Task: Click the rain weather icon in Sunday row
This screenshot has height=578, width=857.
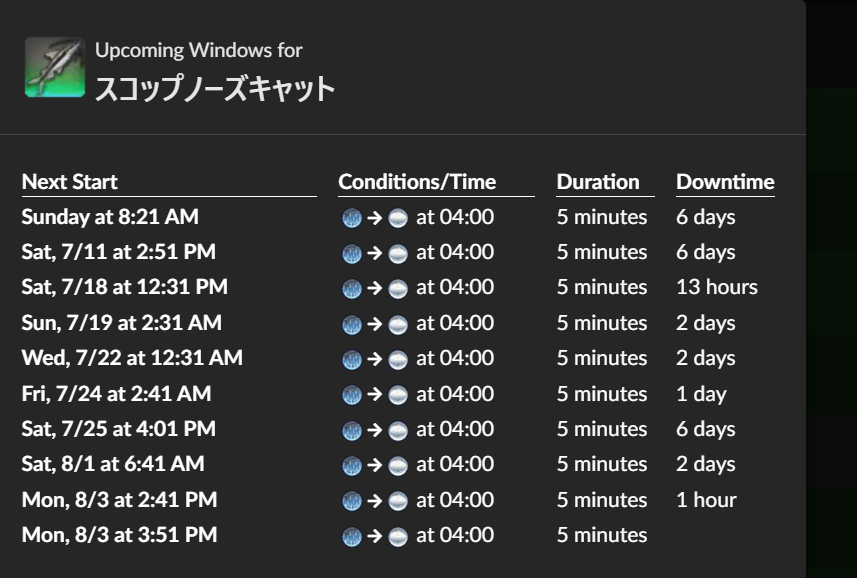Action: (352, 218)
